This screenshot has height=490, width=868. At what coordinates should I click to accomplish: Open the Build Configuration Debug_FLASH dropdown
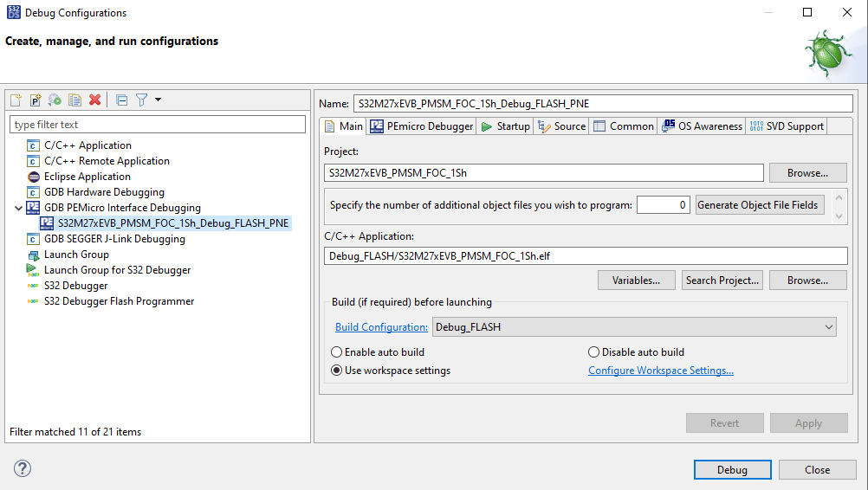pos(634,327)
